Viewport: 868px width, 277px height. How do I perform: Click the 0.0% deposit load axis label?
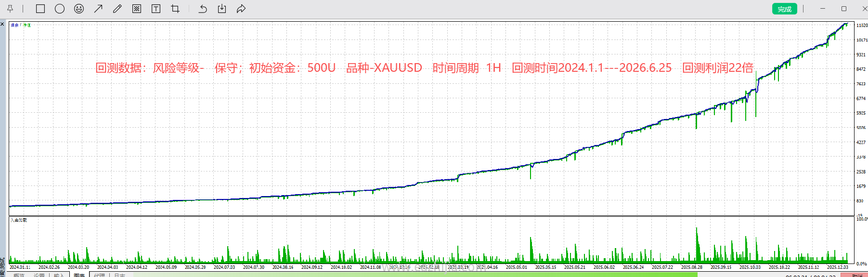pyautogui.click(x=862, y=264)
